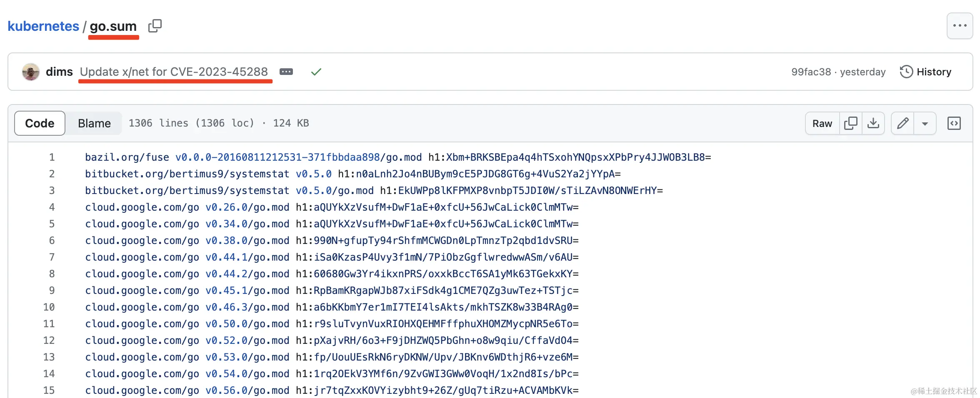Download the go.sum file

pos(873,123)
